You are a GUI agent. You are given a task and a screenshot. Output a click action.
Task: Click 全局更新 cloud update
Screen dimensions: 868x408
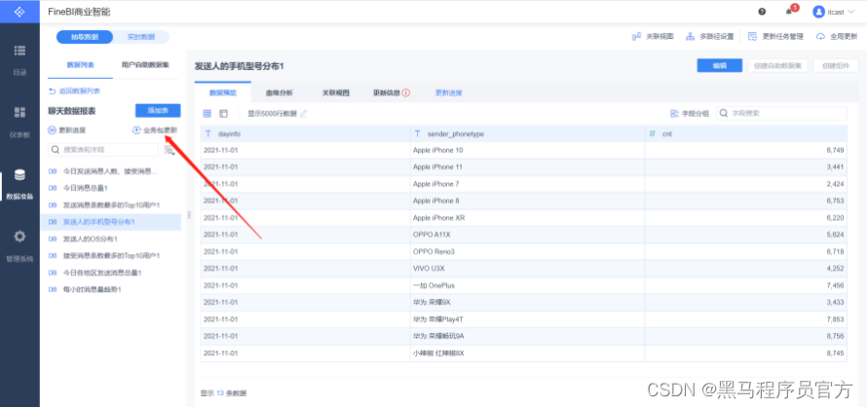[837, 37]
